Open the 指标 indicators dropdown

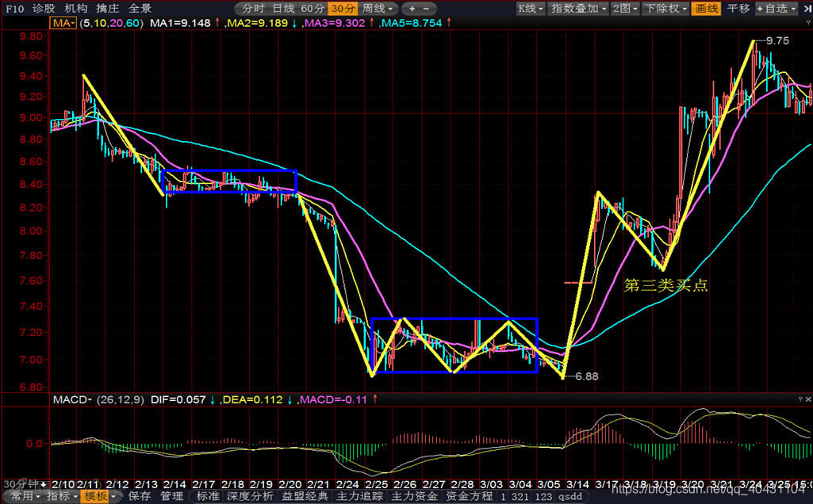pos(62,496)
